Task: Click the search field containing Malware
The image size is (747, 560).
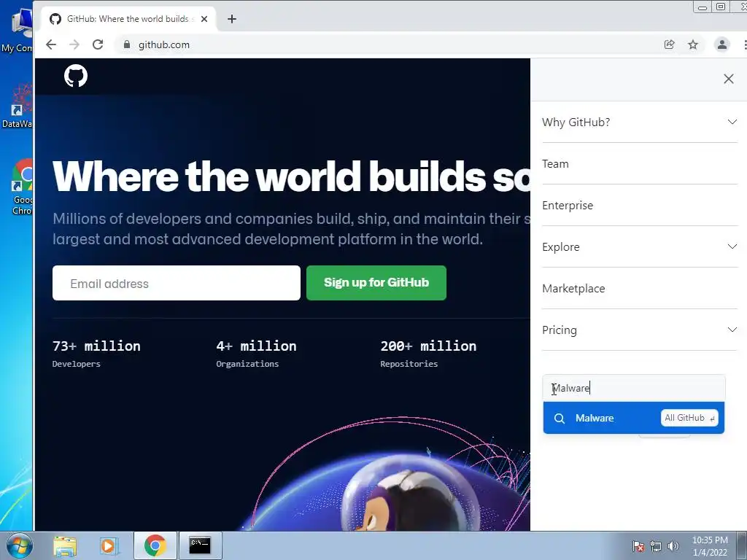Action: pyautogui.click(x=634, y=388)
